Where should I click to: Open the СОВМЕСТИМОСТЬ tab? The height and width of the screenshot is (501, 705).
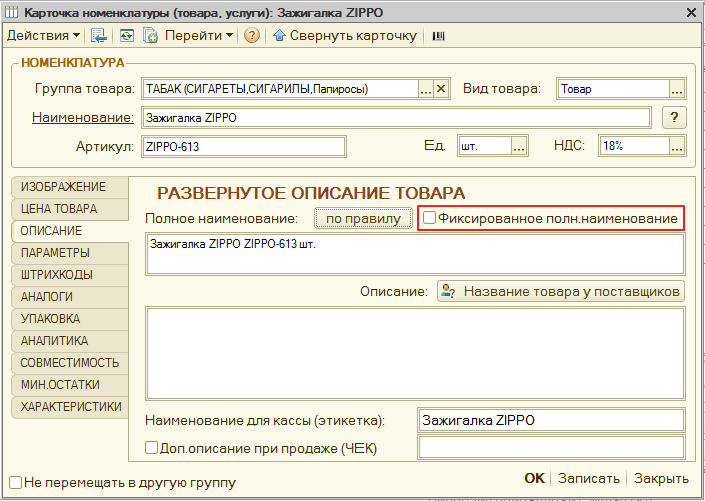point(70,363)
